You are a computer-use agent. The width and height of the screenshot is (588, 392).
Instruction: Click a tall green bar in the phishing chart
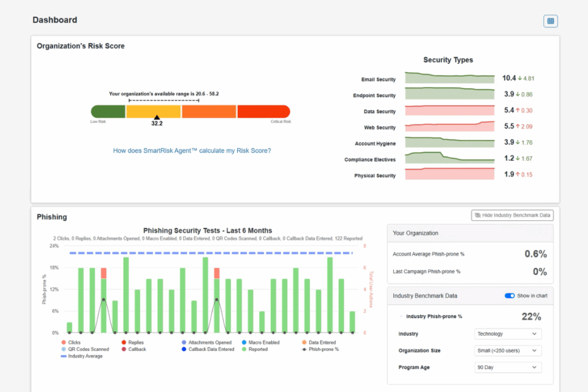(127, 294)
